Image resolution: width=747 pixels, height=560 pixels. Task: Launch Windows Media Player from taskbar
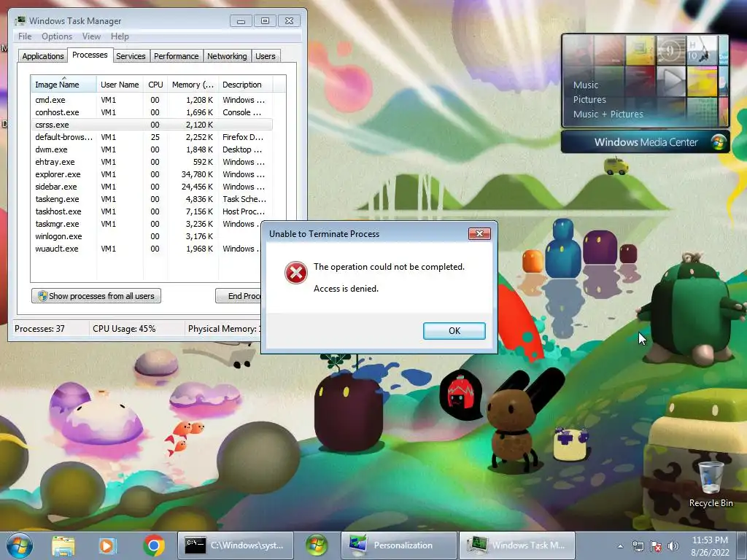[107, 545]
